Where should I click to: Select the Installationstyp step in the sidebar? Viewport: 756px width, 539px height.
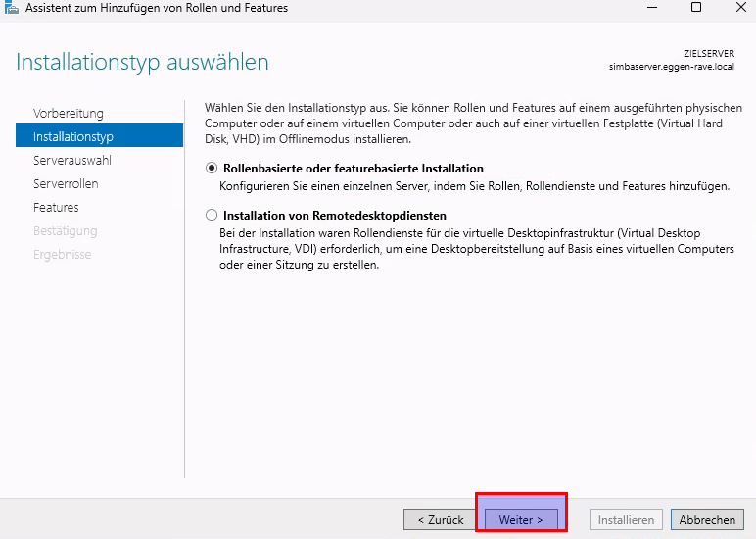pos(72,136)
